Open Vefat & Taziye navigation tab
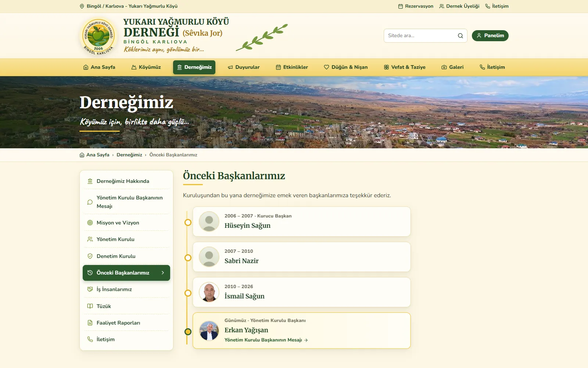Viewport: 588px width, 368px height. click(405, 67)
